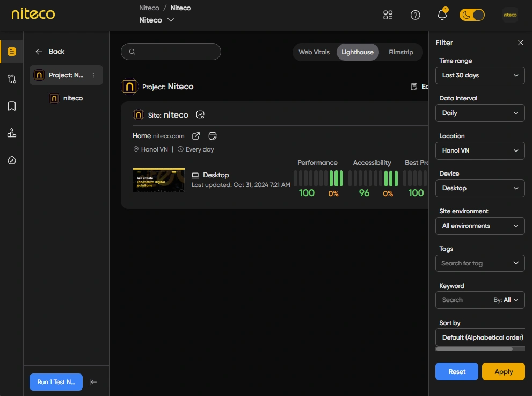The height and width of the screenshot is (396, 532).
Task: Click the Hanoi VN location text
Action: point(155,149)
